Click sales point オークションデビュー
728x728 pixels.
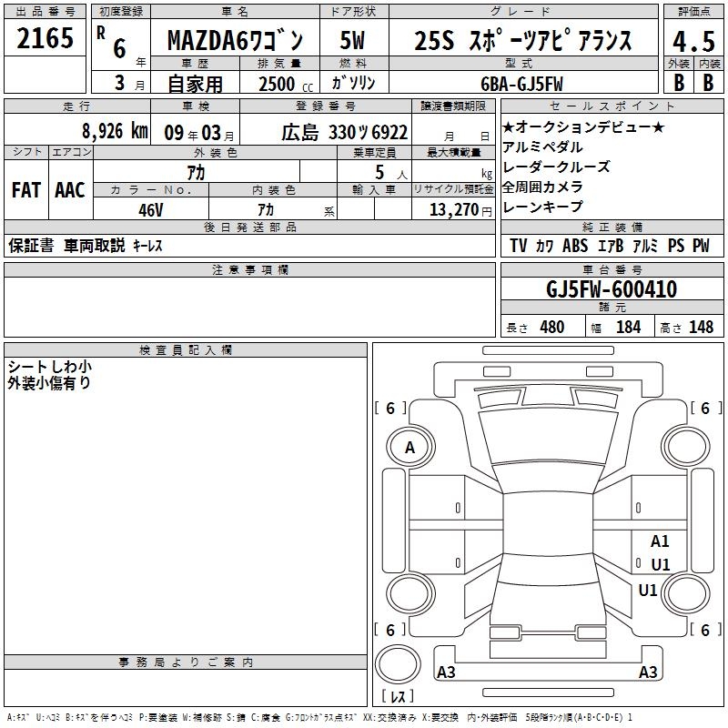click(x=583, y=126)
